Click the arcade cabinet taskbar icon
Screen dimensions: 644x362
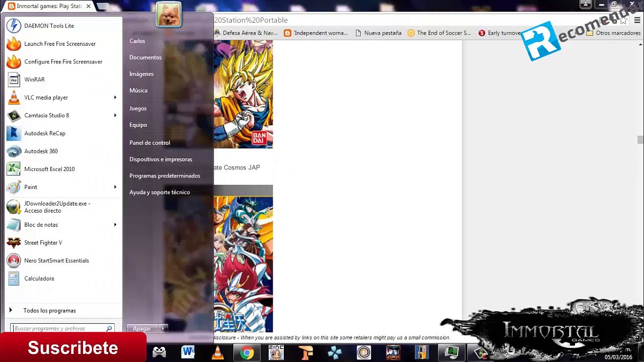click(422, 352)
